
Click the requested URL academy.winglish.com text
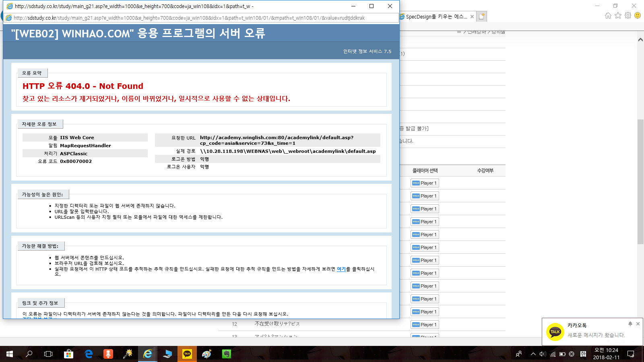pos(277,140)
